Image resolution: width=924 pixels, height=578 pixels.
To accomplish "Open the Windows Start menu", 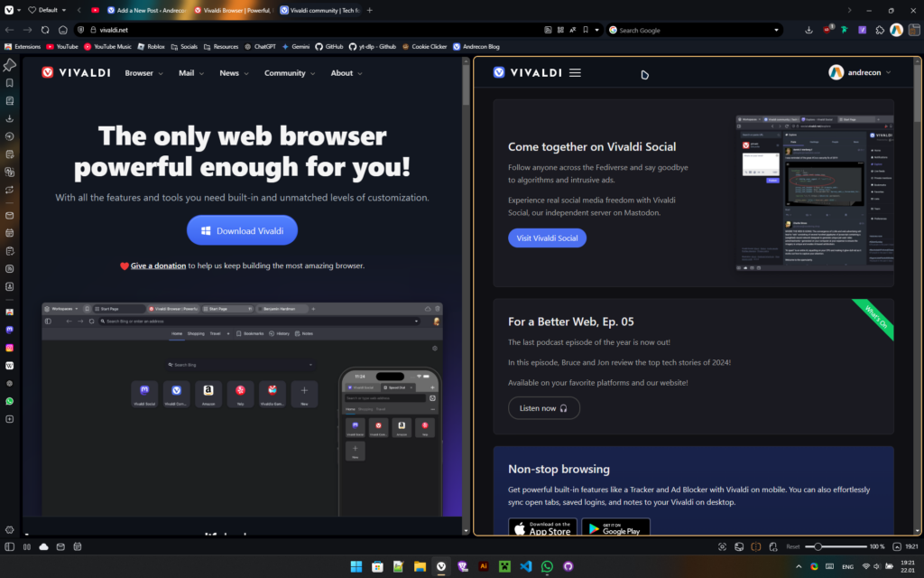I will click(356, 566).
